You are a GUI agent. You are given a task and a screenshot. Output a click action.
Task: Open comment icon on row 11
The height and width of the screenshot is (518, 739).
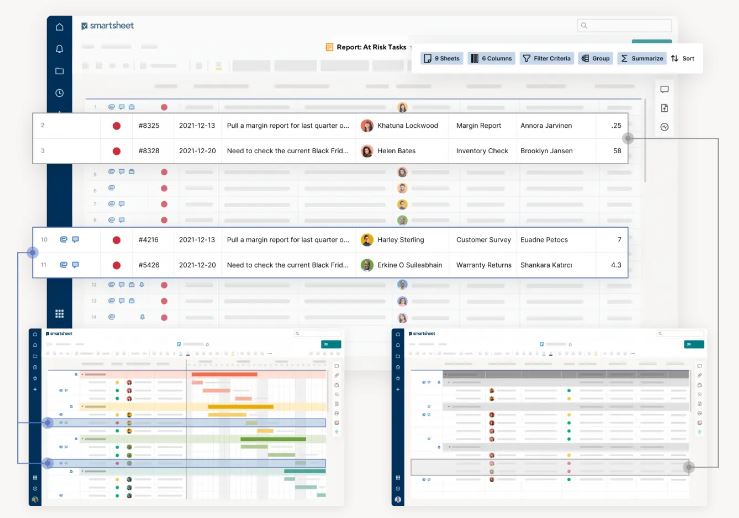[75, 265]
